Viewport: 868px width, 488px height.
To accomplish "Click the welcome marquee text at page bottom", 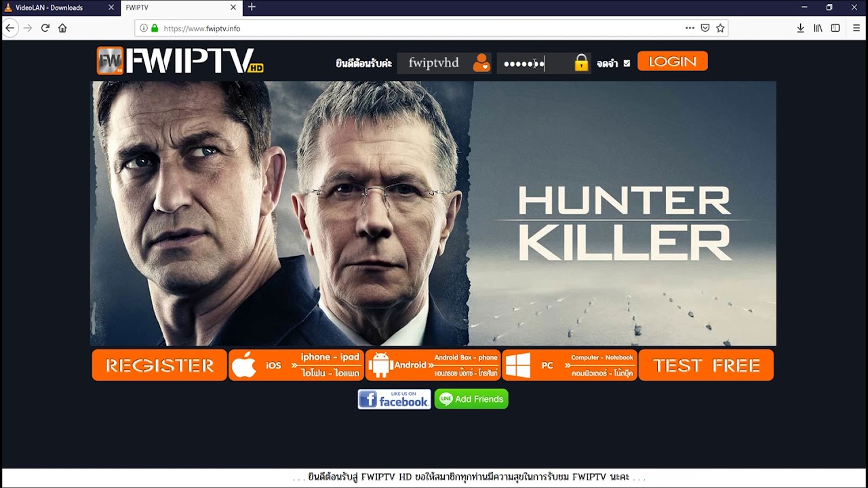I will coord(468,477).
